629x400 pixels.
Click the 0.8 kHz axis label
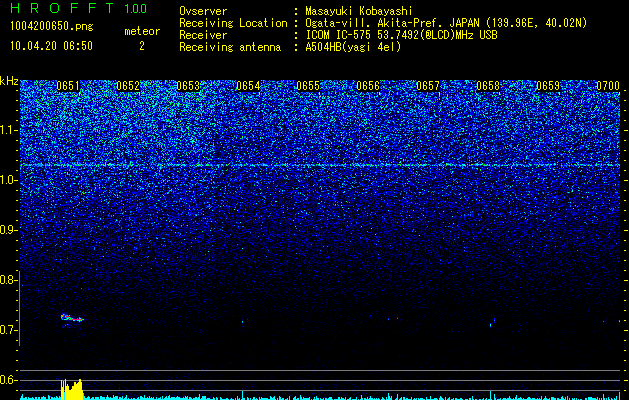pos(8,280)
